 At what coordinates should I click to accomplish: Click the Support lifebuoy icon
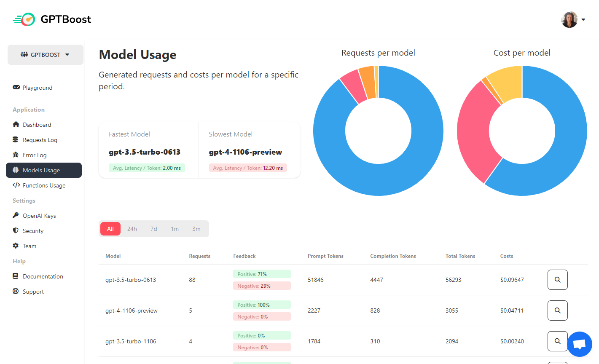[x=16, y=291]
